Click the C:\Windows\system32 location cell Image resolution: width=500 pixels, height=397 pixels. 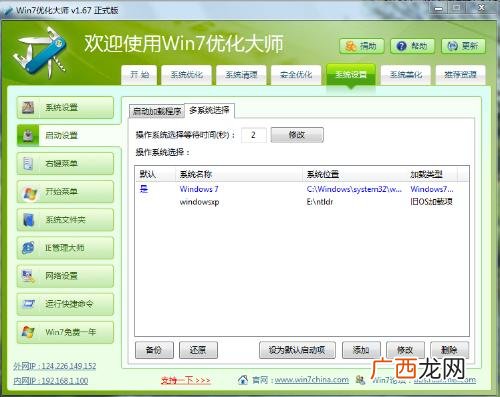(354, 189)
